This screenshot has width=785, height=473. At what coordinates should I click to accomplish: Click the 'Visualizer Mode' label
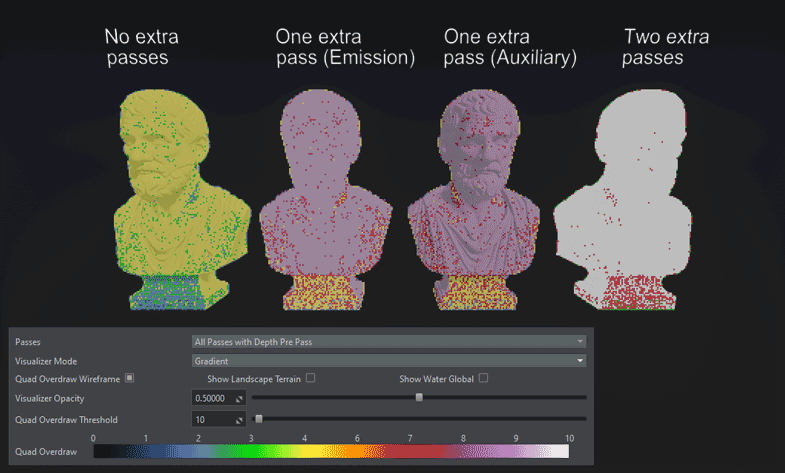click(46, 361)
